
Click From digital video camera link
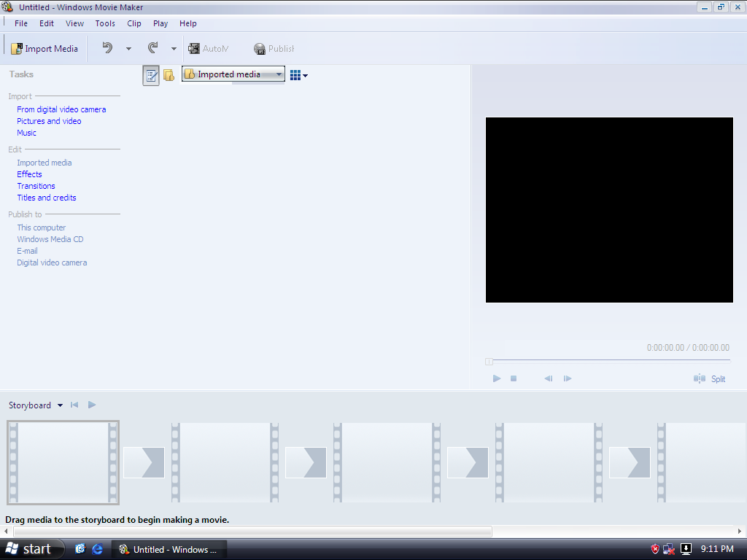click(x=61, y=109)
